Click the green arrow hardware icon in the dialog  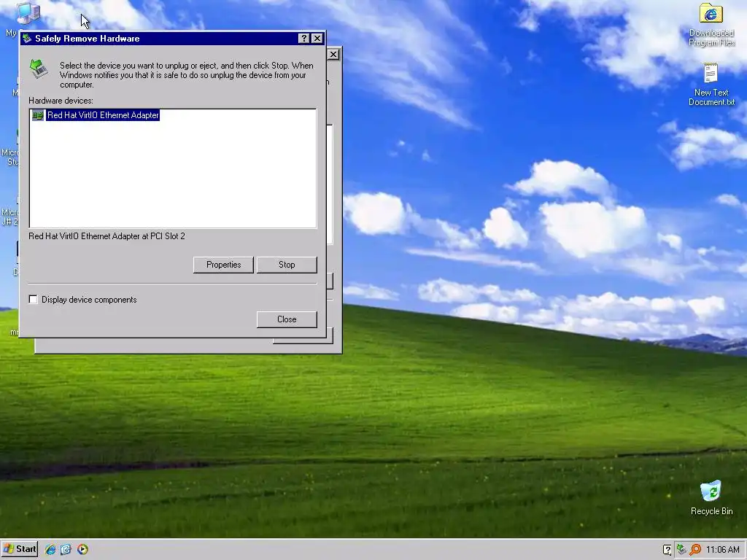(39, 69)
